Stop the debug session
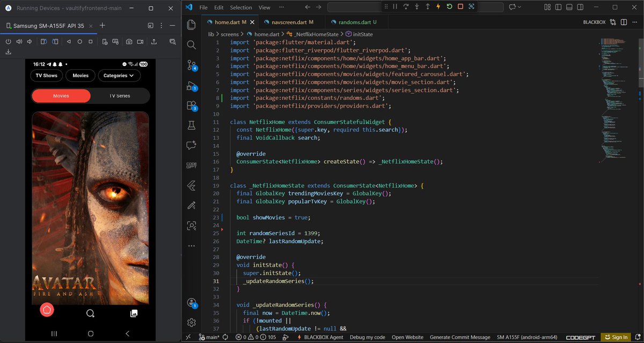644x343 pixels. (460, 7)
